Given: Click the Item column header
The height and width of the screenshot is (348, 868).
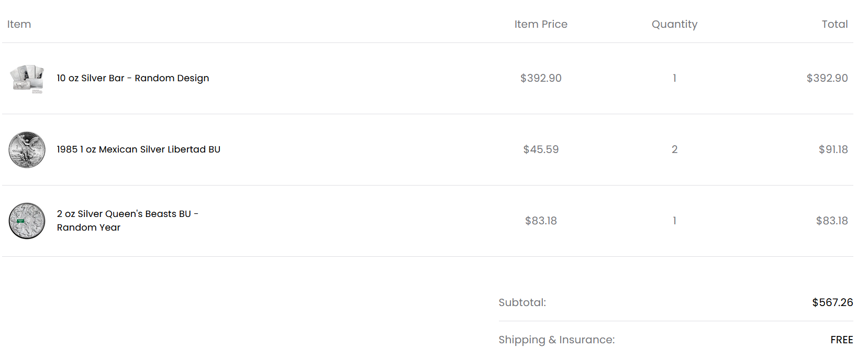Looking at the screenshot, I should click(x=19, y=24).
